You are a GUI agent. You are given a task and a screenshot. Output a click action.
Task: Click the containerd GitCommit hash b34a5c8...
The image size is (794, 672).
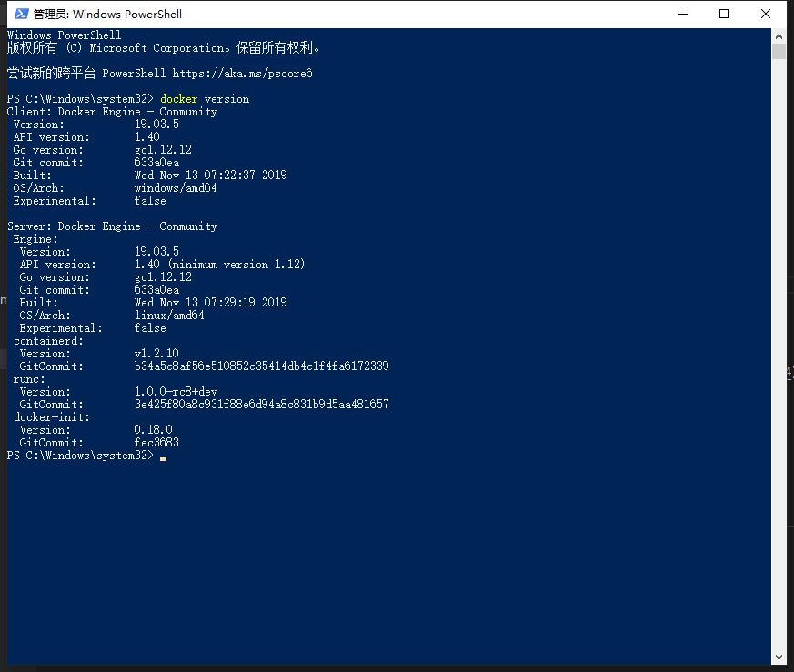(261, 366)
